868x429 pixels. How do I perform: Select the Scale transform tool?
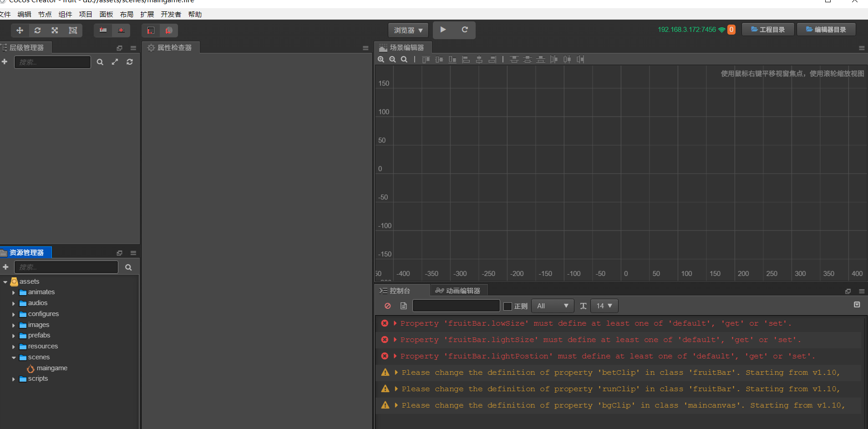[55, 31]
